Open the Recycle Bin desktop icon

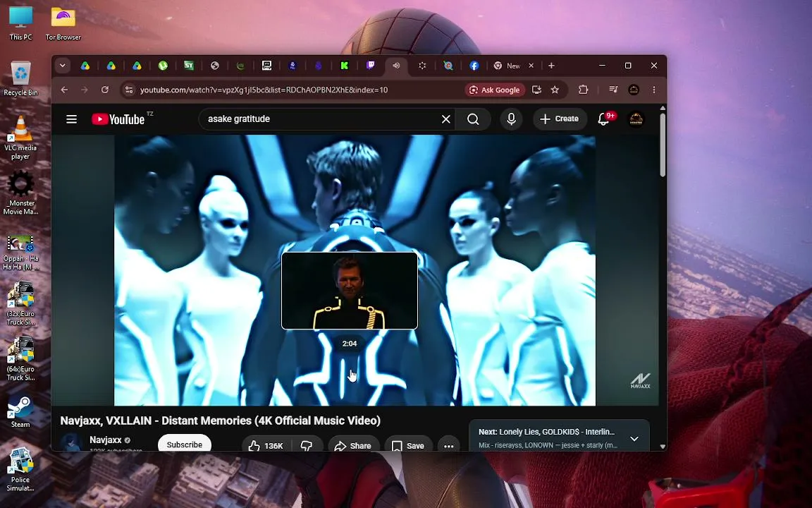20,78
